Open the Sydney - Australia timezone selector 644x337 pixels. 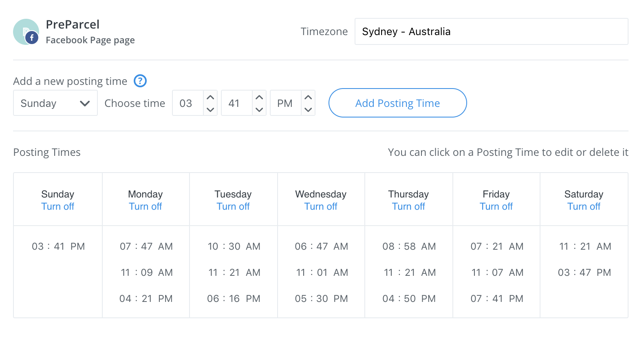point(491,32)
